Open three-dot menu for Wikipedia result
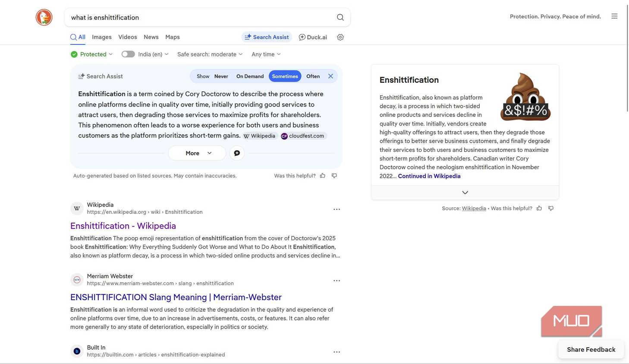 (x=337, y=209)
